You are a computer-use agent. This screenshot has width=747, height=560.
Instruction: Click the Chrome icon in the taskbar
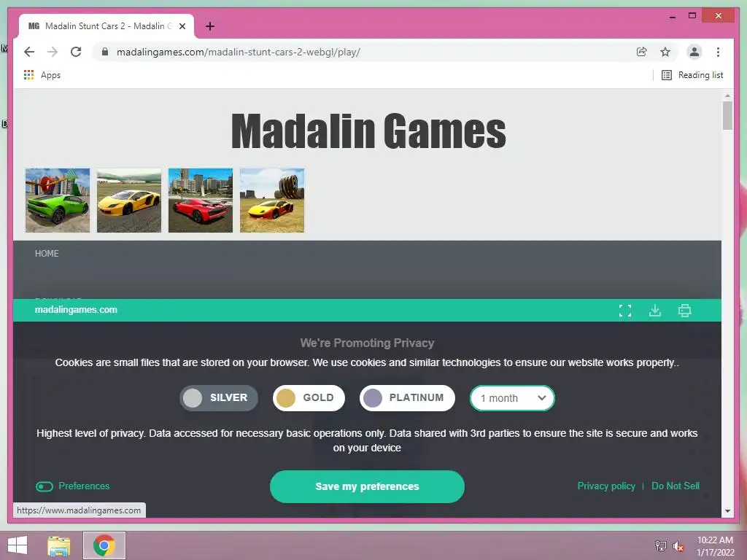pos(104,545)
